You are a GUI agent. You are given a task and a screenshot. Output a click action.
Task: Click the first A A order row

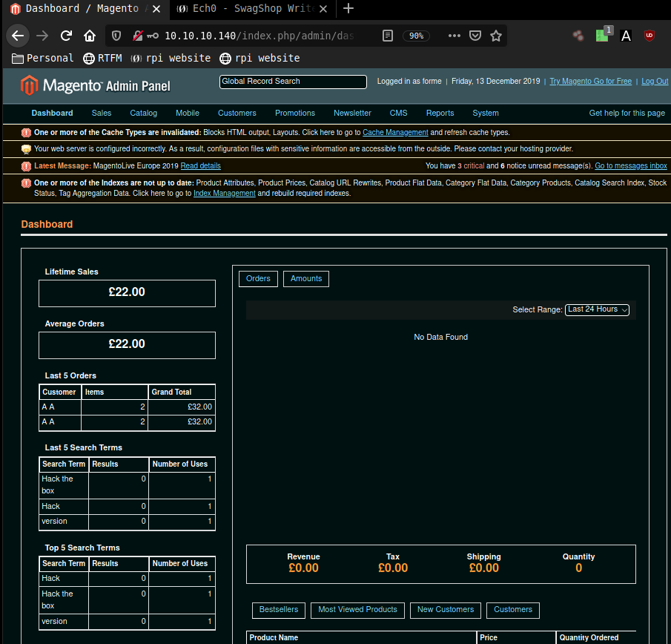click(127, 407)
